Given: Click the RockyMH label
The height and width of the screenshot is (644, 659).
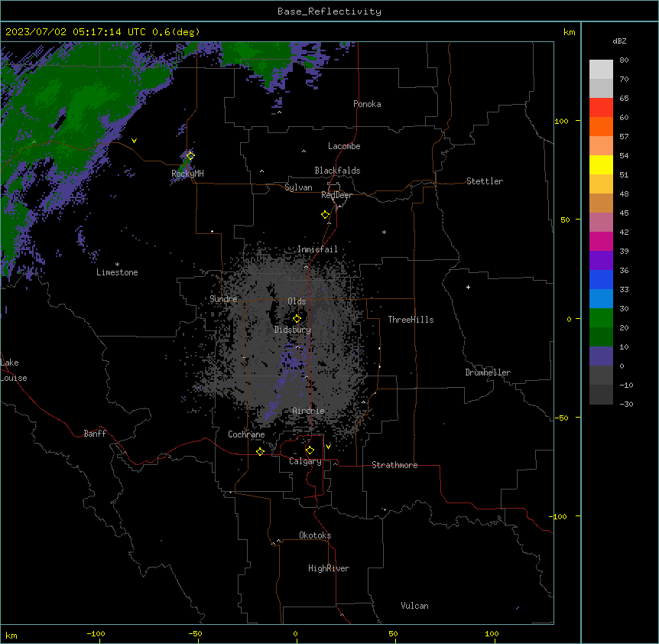Looking at the screenshot, I should pos(187,174).
